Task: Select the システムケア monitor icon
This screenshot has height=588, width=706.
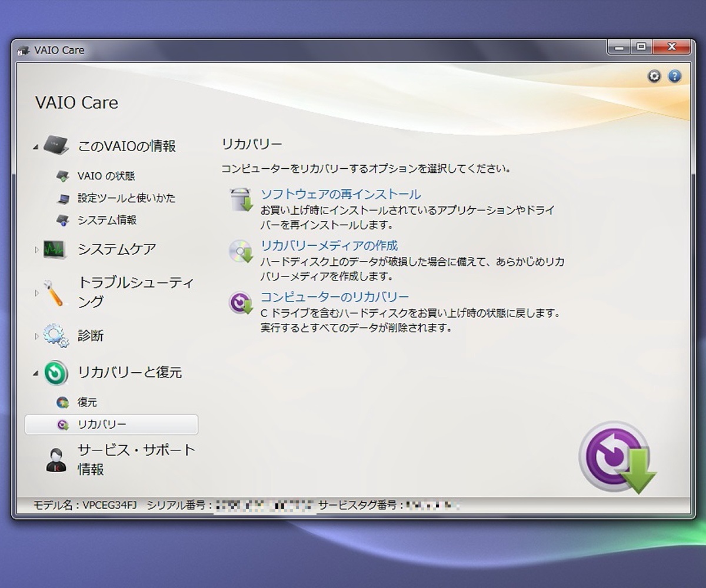Action: click(x=56, y=249)
